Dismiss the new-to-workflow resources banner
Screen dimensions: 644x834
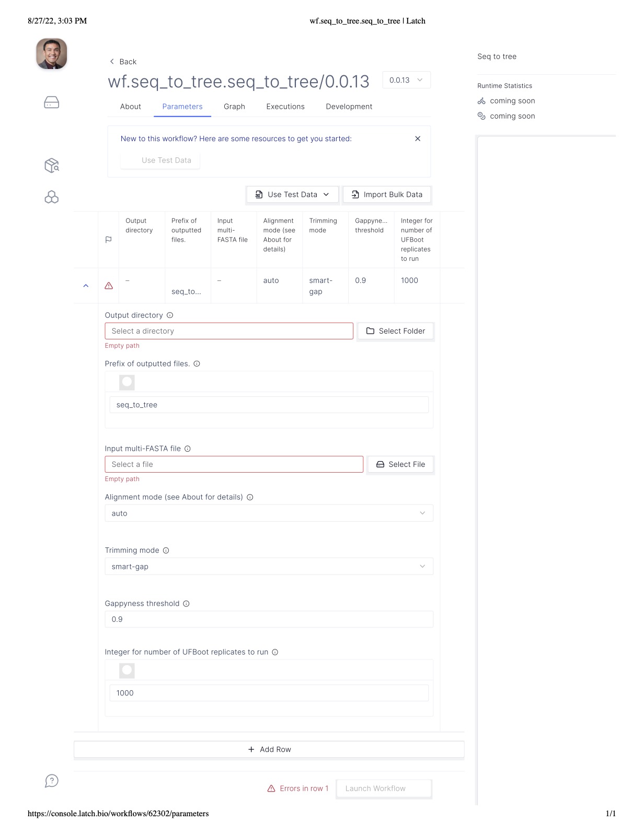pyautogui.click(x=418, y=139)
